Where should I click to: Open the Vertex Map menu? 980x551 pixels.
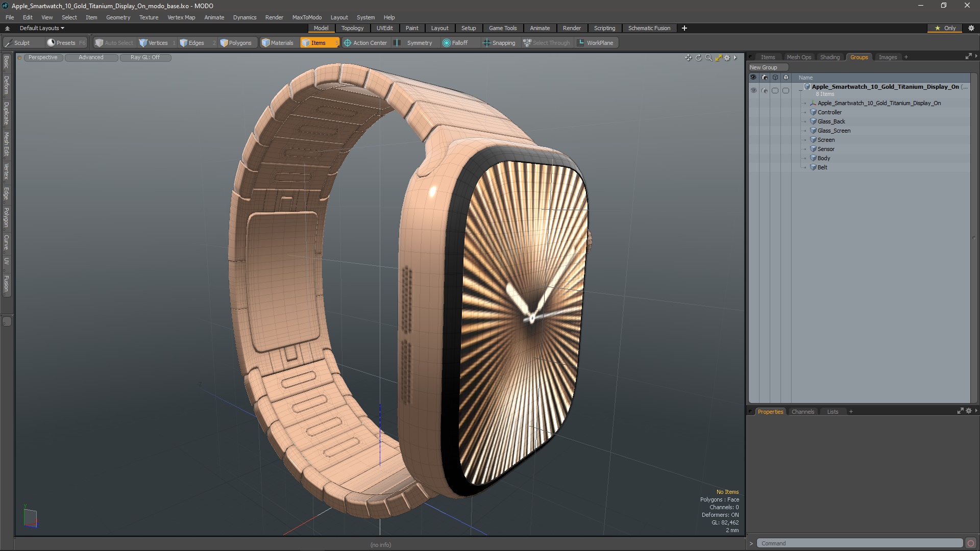[181, 17]
